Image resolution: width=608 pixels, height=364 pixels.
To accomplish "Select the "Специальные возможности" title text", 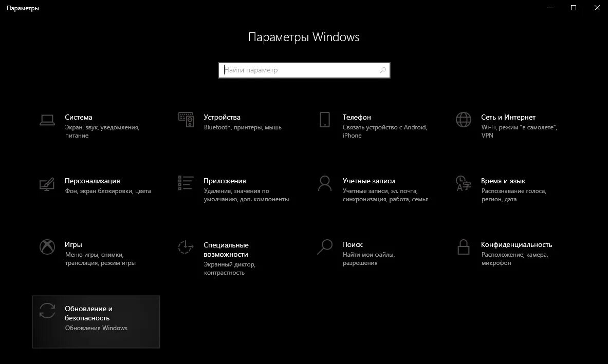I will 226,250.
